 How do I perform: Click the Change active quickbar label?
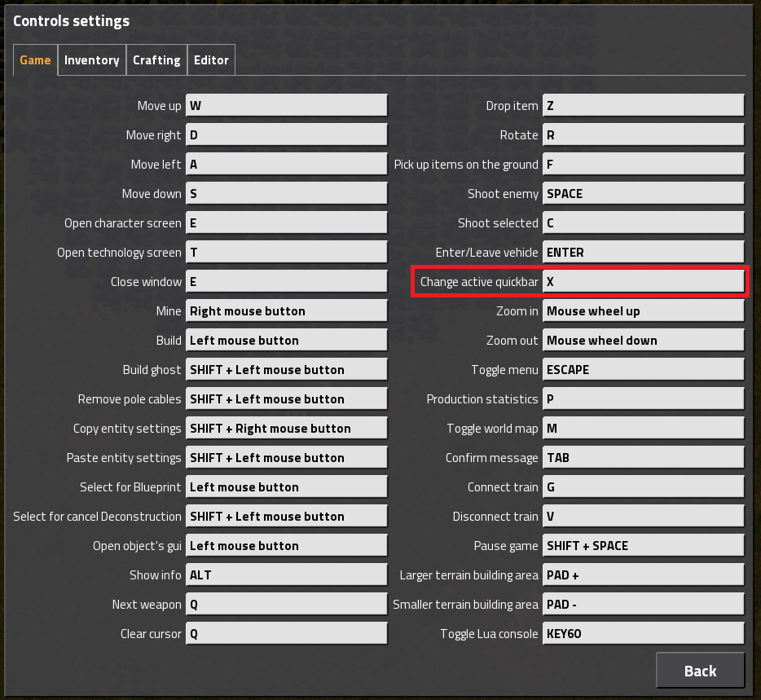479,282
